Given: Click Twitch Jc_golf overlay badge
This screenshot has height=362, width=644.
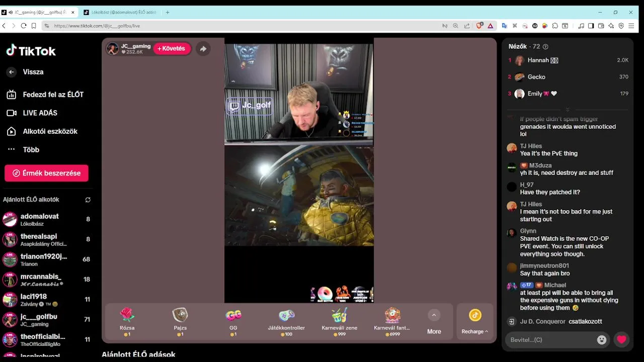Looking at the screenshot, I should 250,106.
